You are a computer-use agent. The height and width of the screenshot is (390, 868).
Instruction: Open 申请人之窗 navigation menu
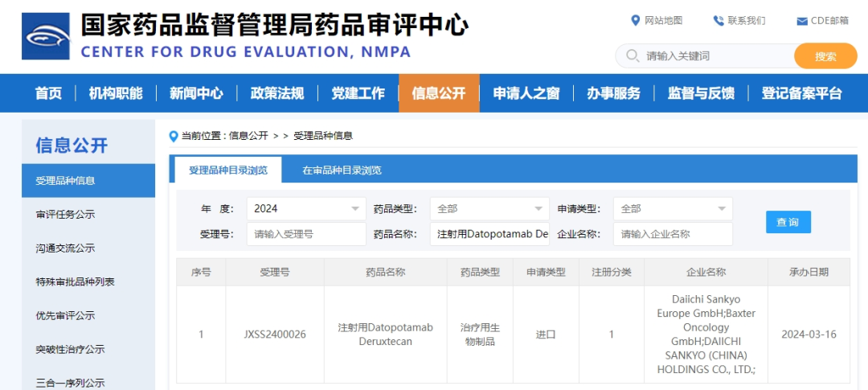point(526,93)
